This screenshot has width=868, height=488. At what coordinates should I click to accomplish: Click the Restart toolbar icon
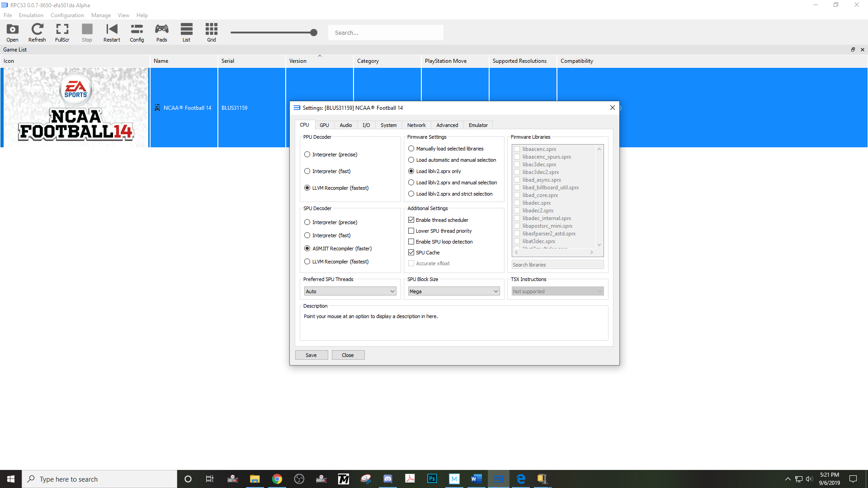pyautogui.click(x=112, y=33)
